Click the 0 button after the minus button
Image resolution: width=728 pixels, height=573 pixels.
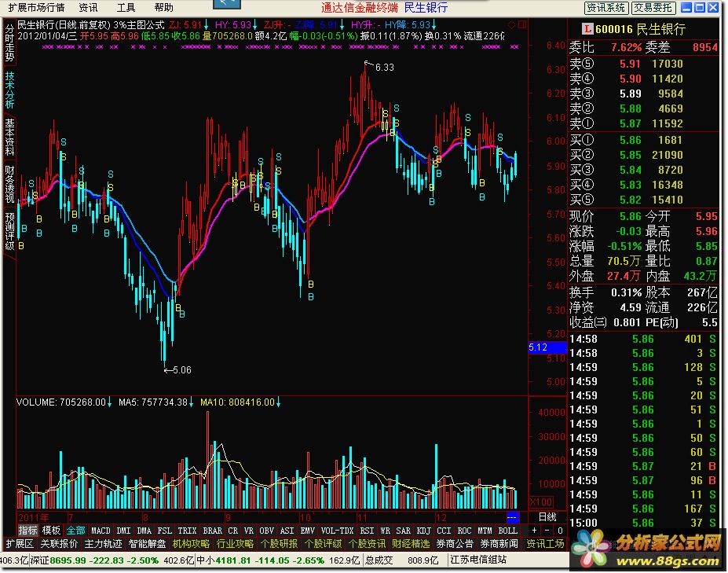(560, 531)
